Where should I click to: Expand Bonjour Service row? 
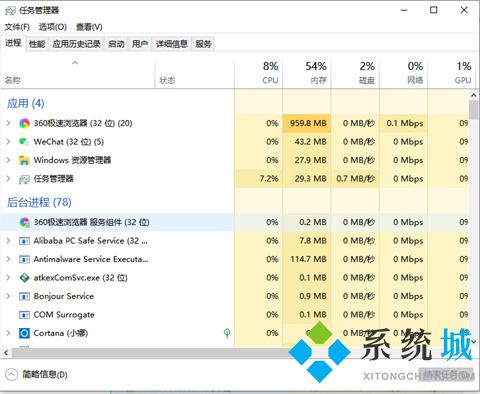point(8,296)
